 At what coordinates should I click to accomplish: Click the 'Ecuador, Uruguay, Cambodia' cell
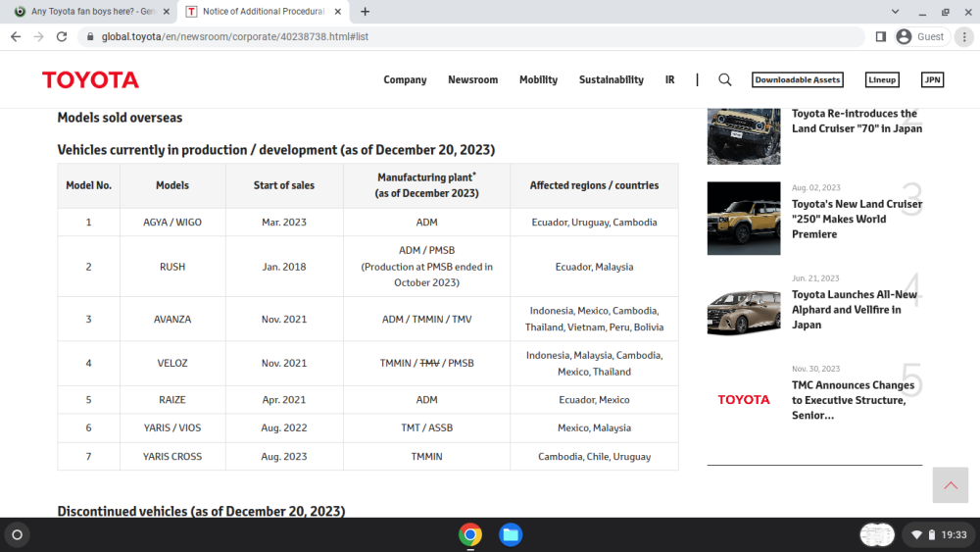[595, 223]
